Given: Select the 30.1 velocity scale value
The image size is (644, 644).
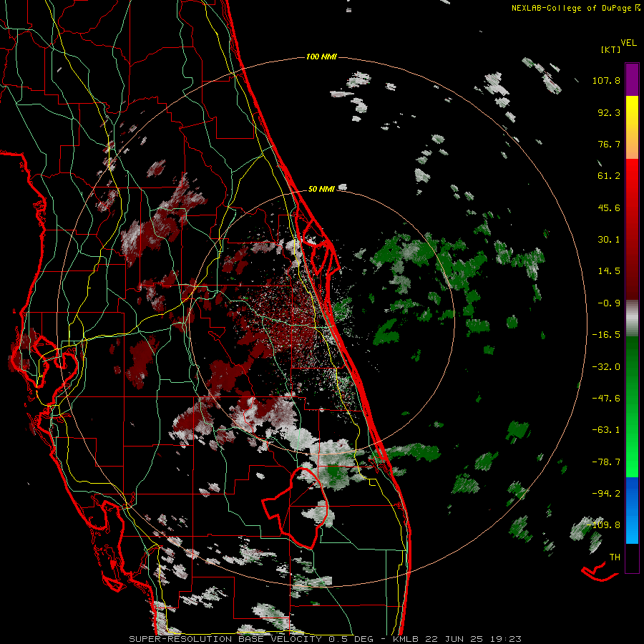Looking at the screenshot, I should coord(609,240).
